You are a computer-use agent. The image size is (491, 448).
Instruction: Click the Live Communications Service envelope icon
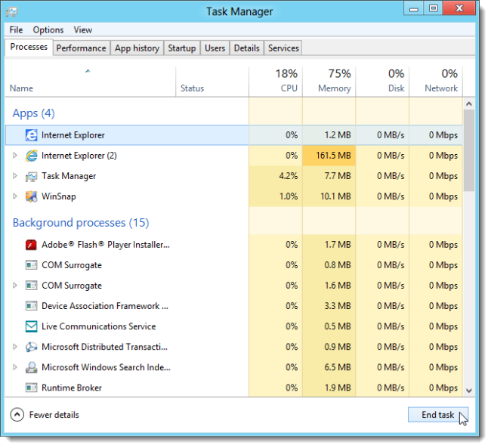click(x=31, y=326)
